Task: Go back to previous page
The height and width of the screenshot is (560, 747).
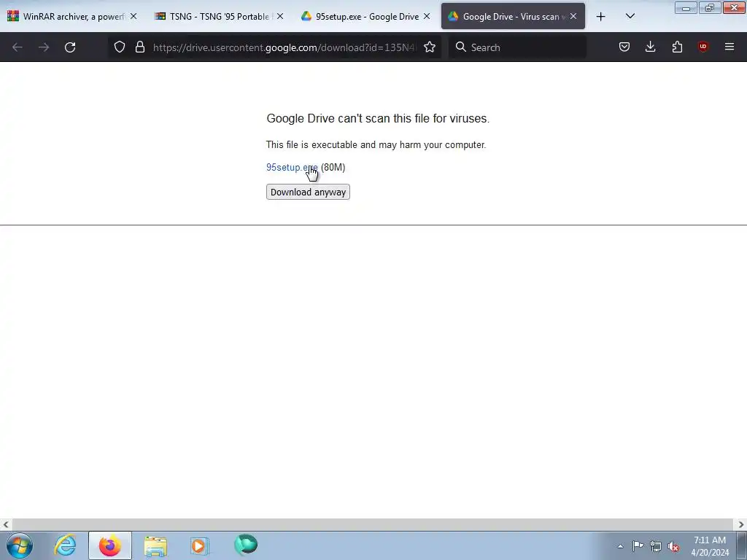Action: [x=18, y=47]
